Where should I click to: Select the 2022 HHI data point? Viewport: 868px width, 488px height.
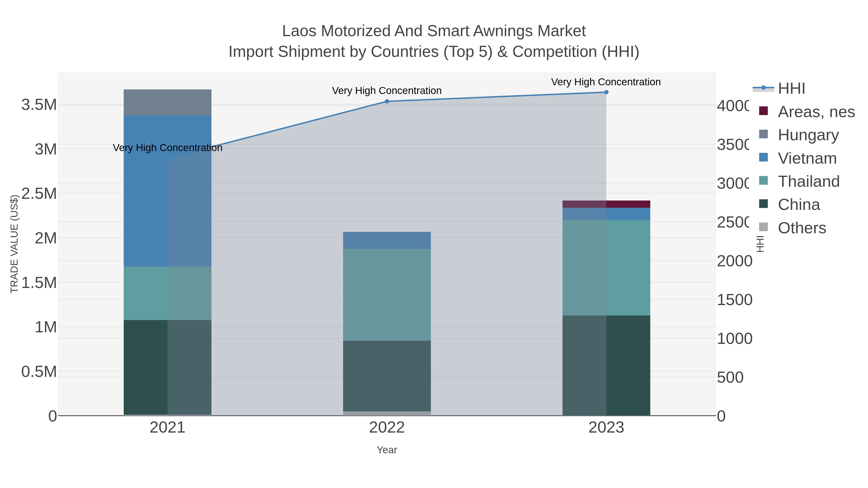click(387, 101)
